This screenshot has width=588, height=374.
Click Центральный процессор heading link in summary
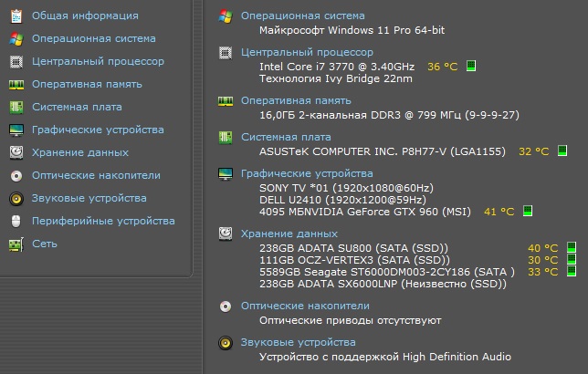tap(307, 53)
